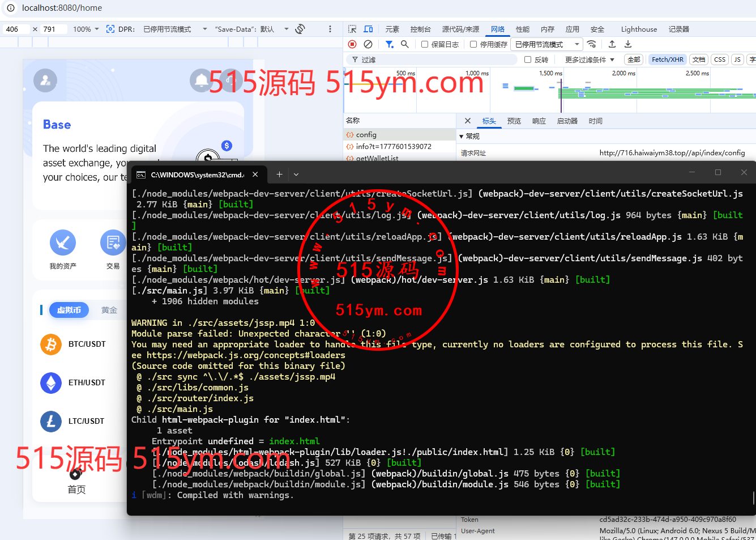
Task: Import HAR file with upload arrow
Action: [612, 44]
